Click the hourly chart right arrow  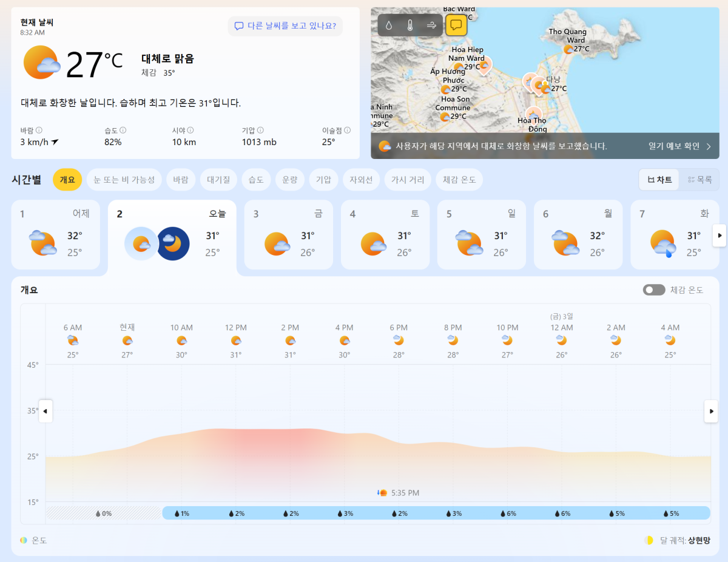[710, 411]
